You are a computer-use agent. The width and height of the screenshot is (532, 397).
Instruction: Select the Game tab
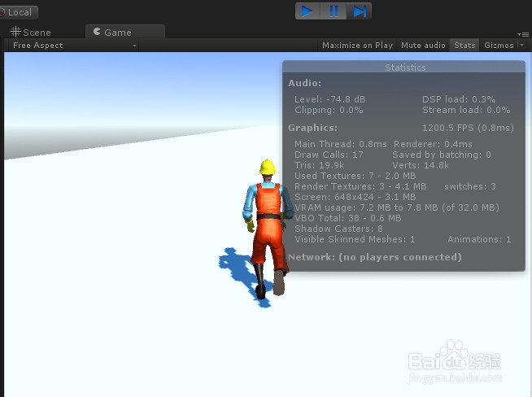(125, 32)
